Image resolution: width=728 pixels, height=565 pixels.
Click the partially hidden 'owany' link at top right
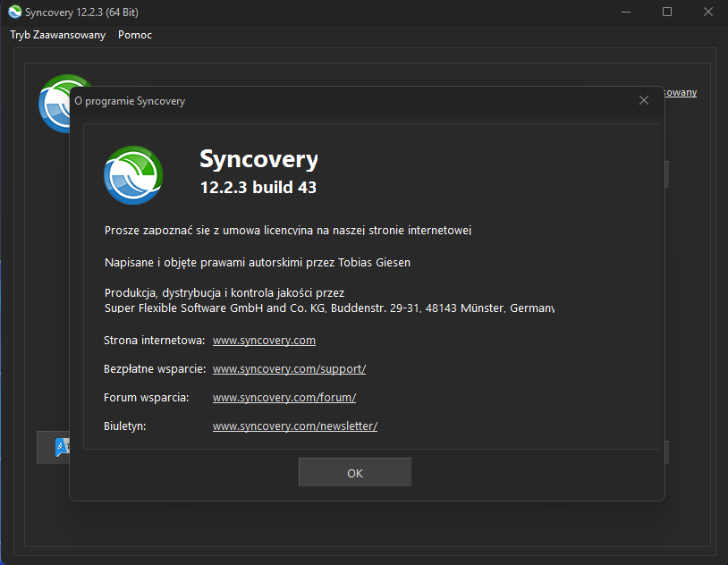click(x=681, y=92)
